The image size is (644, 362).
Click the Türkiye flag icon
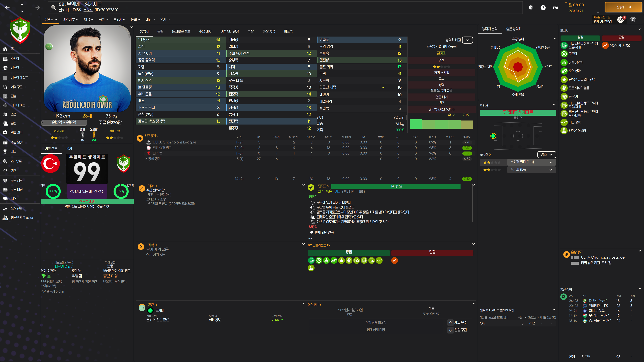point(50,164)
